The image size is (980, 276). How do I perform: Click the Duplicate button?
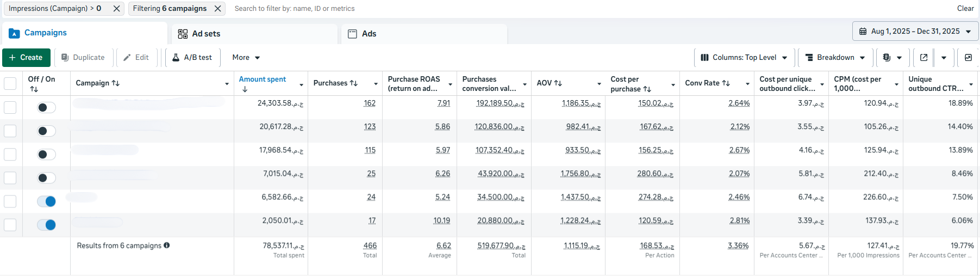(x=83, y=58)
